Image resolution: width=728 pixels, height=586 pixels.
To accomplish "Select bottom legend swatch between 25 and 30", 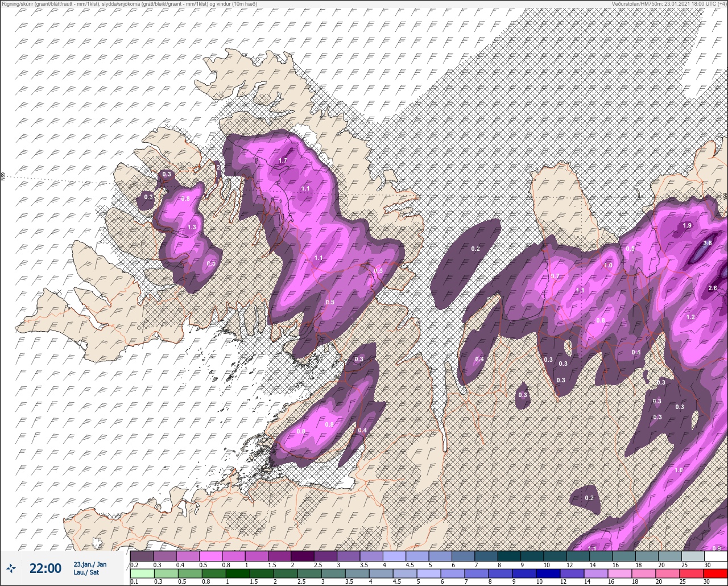I will tap(692, 573).
